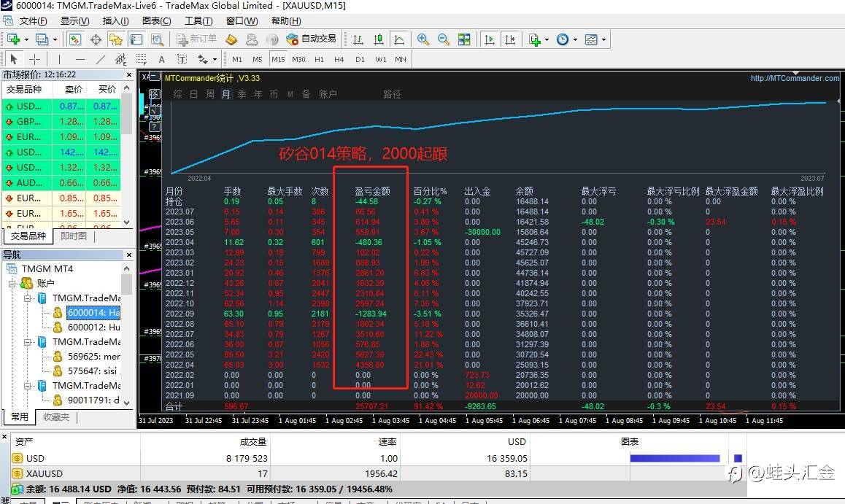Image resolution: width=845 pixels, height=504 pixels.
Task: Click the trendline drawing tool
Action: [x=101, y=59]
